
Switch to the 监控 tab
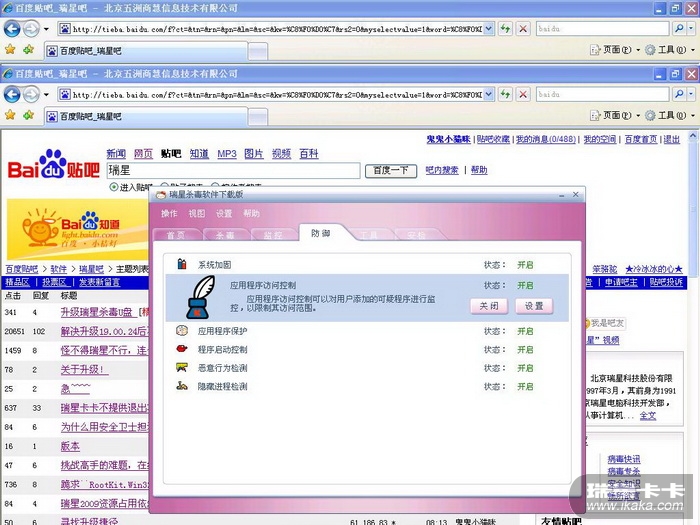273,235
